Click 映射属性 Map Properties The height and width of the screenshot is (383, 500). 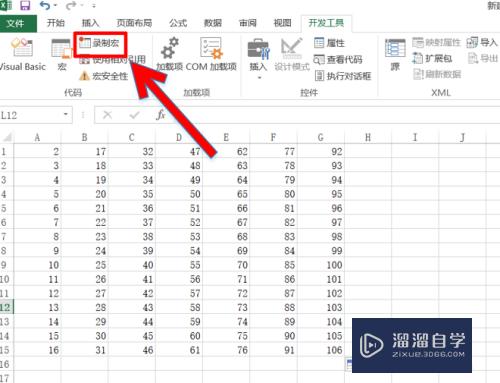436,42
